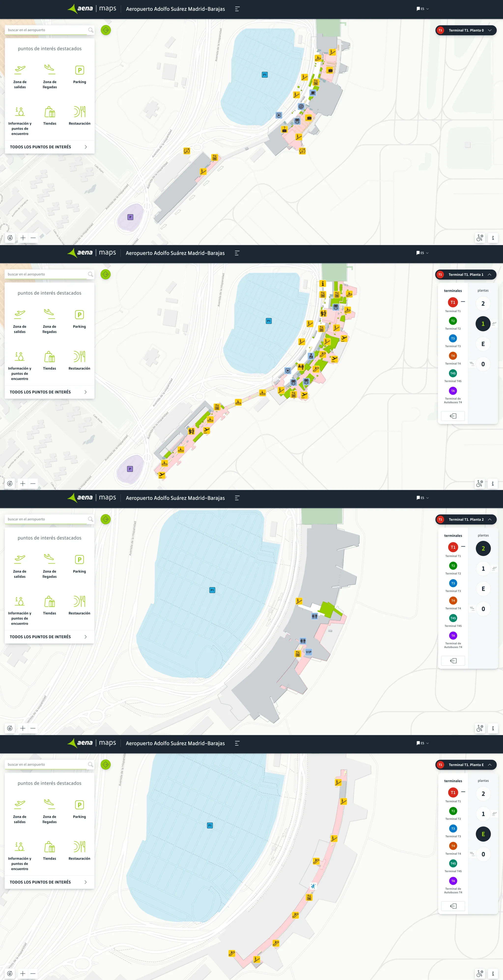Click the search field in Planta 0 view
This screenshot has height=980, width=503.
(x=49, y=30)
